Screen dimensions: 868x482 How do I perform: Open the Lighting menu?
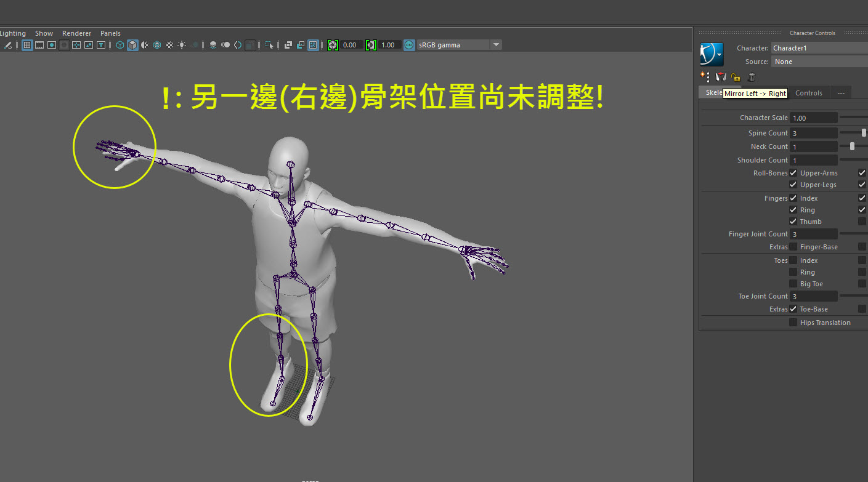pyautogui.click(x=13, y=33)
